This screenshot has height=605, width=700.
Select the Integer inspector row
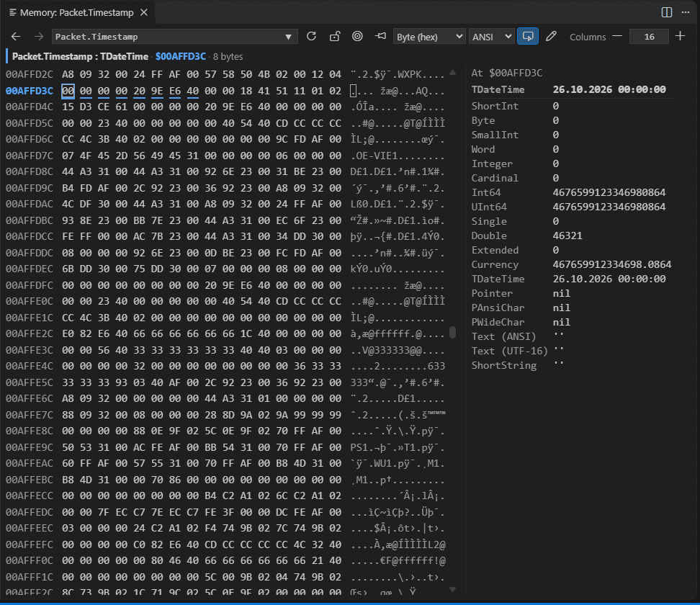coord(573,164)
